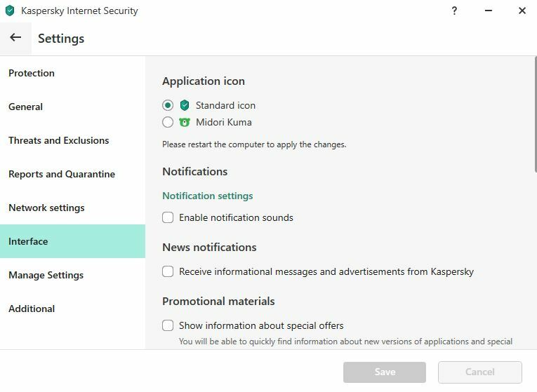Click the Kaspersky shield logo in title bar

10,11
